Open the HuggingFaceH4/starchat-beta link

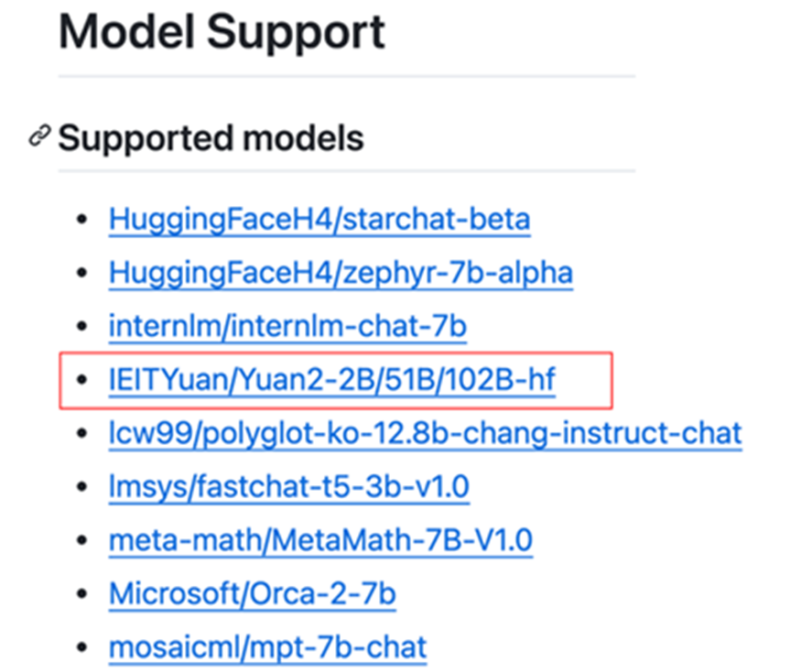pyautogui.click(x=319, y=220)
